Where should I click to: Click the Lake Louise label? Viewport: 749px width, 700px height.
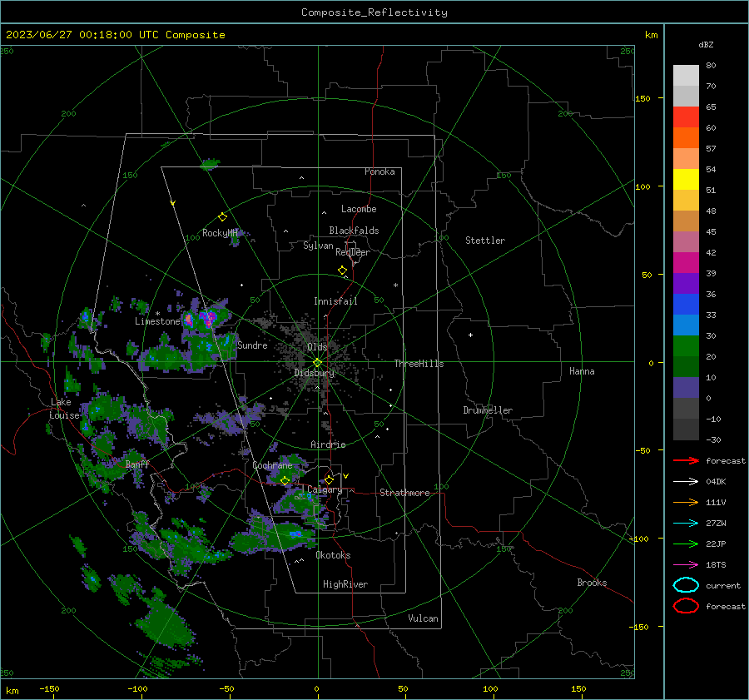click(64, 409)
